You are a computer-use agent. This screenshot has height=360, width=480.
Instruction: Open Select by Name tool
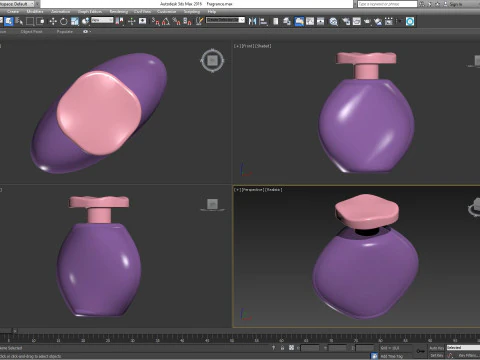(19, 21)
